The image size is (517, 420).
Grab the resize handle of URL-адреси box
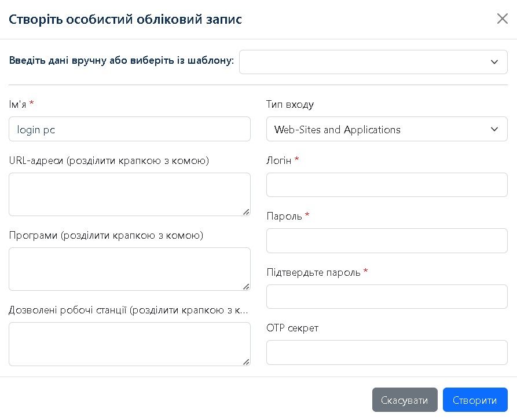[x=246, y=212]
